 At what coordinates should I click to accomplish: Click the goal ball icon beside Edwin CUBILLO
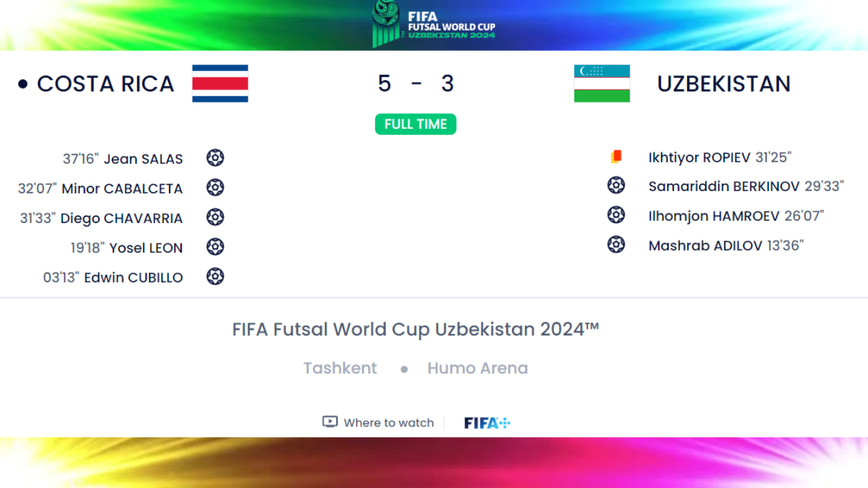point(215,277)
